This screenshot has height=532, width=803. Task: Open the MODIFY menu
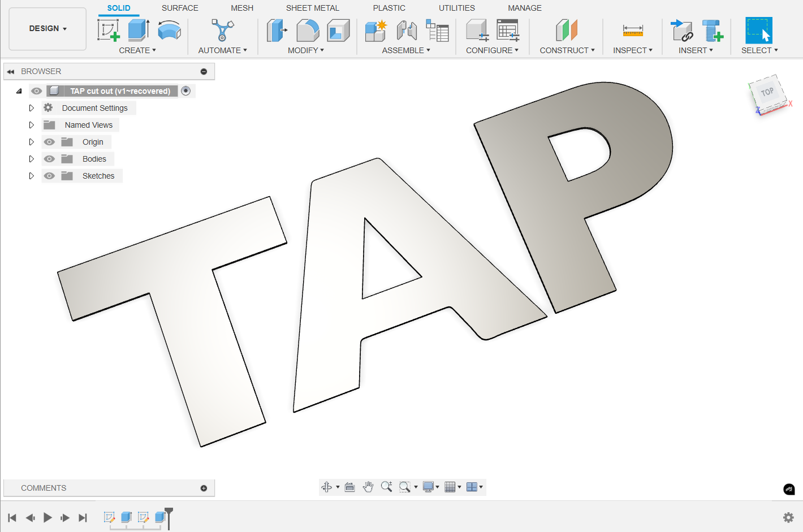(x=305, y=50)
